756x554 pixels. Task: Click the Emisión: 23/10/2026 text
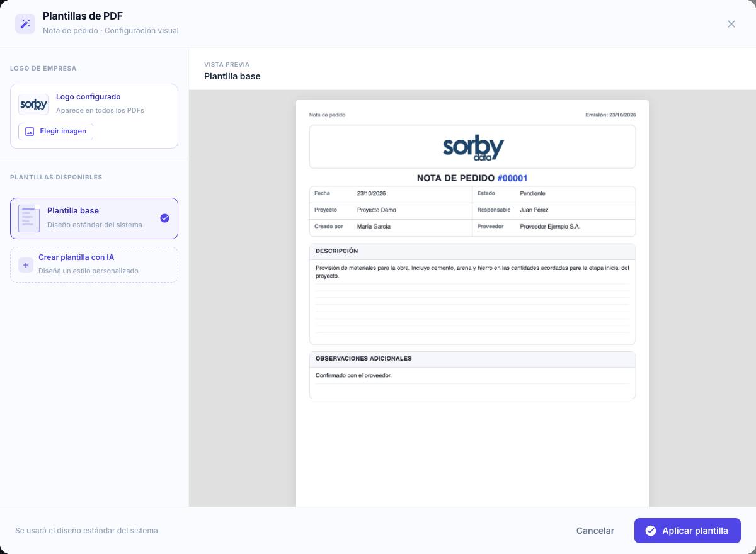[x=610, y=115]
